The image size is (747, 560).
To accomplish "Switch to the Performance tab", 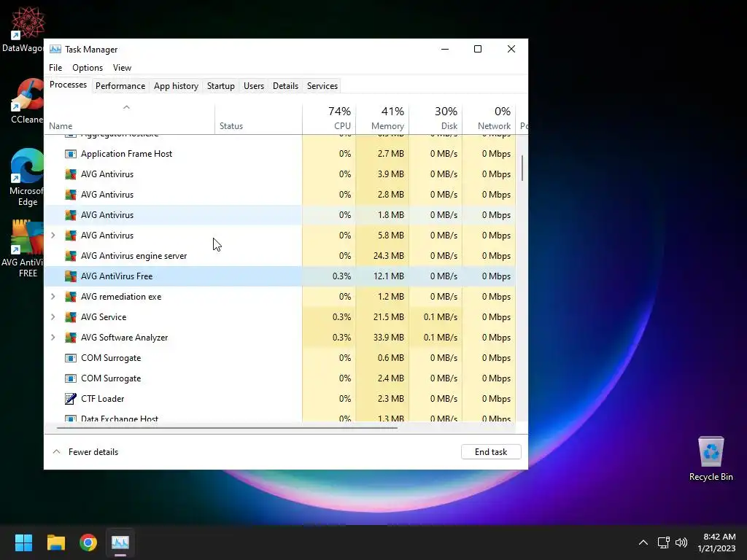I will 120,86.
